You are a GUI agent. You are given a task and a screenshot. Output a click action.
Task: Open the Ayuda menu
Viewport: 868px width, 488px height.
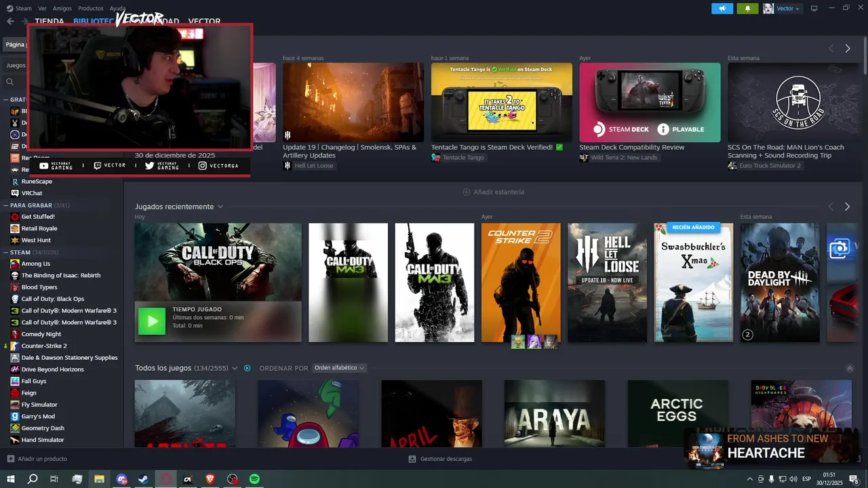click(117, 8)
